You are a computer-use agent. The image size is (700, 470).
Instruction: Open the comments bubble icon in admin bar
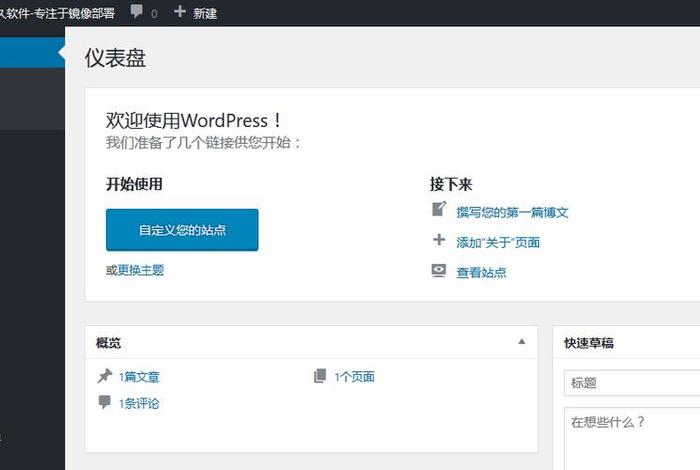point(137,11)
